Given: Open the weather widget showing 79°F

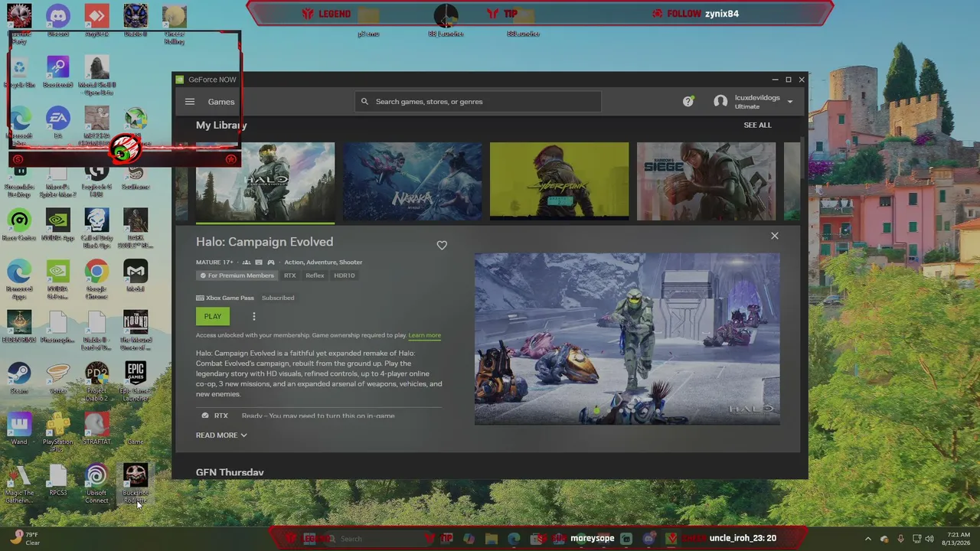Looking at the screenshot, I should click(24, 539).
